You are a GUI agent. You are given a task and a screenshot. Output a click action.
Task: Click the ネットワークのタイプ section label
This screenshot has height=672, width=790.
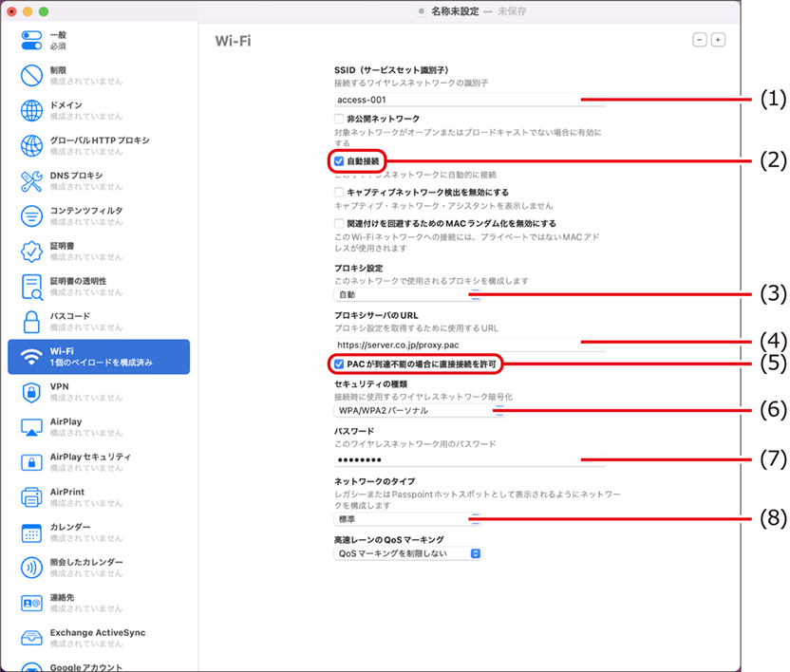click(x=375, y=481)
